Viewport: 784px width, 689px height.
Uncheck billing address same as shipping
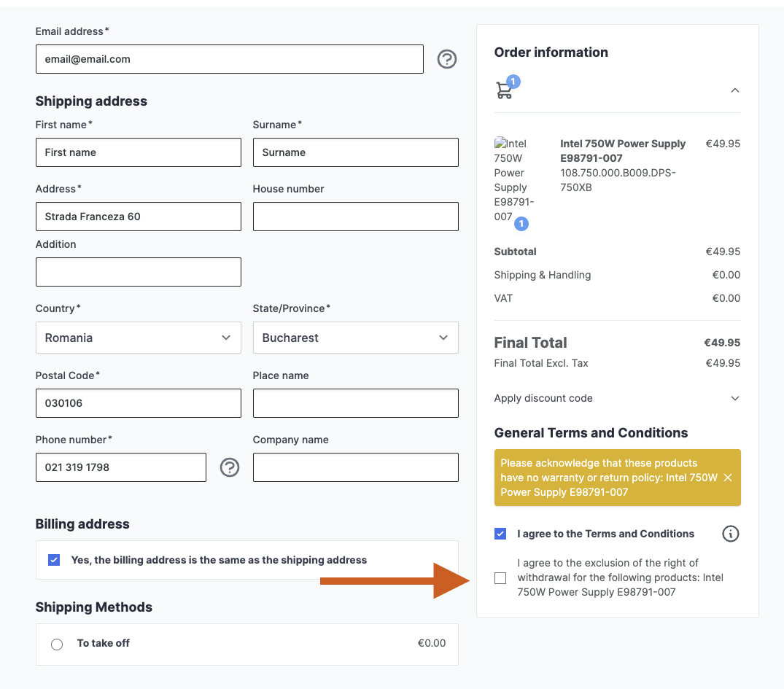pos(54,560)
